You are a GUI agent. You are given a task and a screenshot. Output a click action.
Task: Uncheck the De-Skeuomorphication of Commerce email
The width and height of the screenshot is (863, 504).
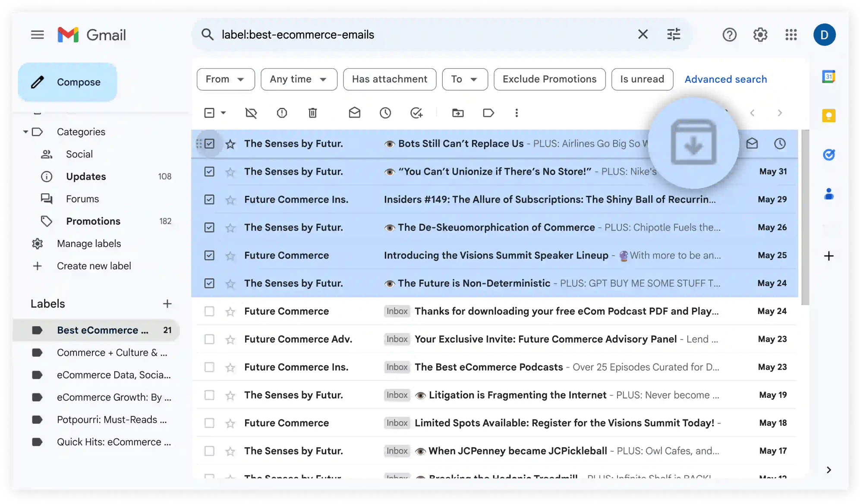(209, 227)
